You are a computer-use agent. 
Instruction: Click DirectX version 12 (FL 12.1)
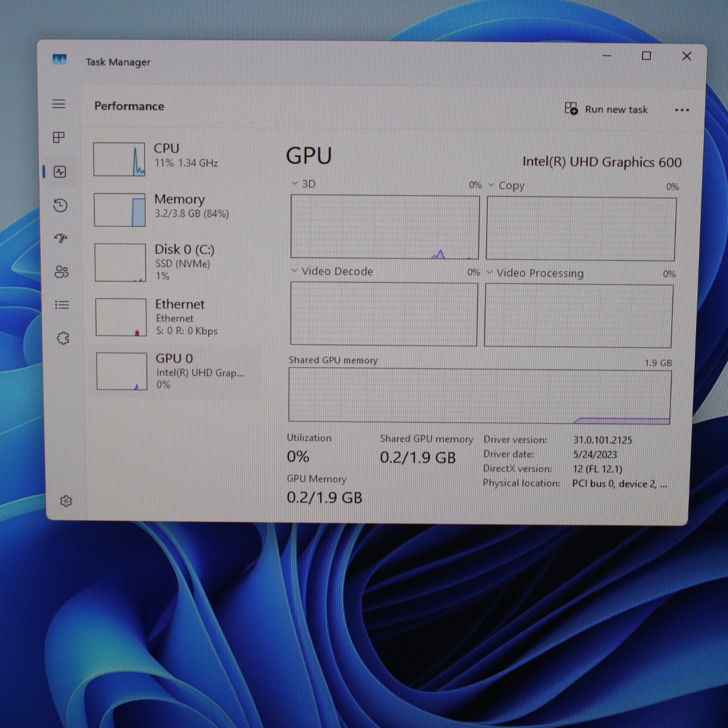pyautogui.click(x=597, y=469)
